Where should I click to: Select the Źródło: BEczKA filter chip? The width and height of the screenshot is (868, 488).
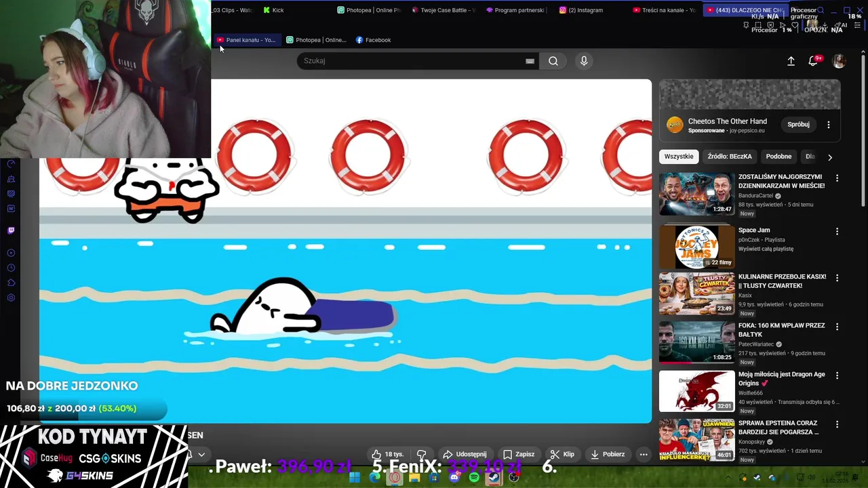click(730, 157)
